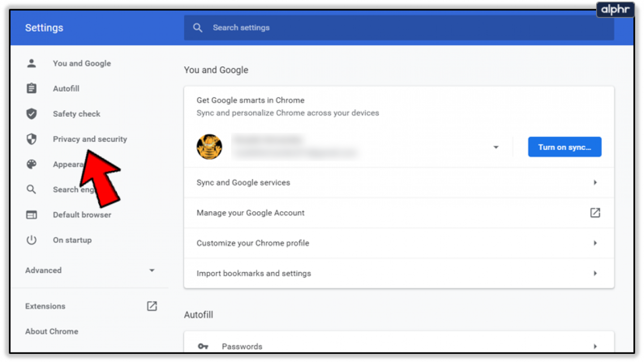Image resolution: width=644 pixels, height=362 pixels.
Task: Click the Passwords key icon
Action: (x=203, y=346)
